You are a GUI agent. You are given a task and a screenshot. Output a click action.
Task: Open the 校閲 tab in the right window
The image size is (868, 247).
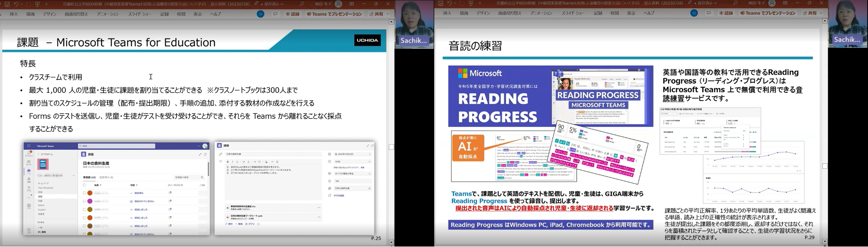(x=615, y=13)
